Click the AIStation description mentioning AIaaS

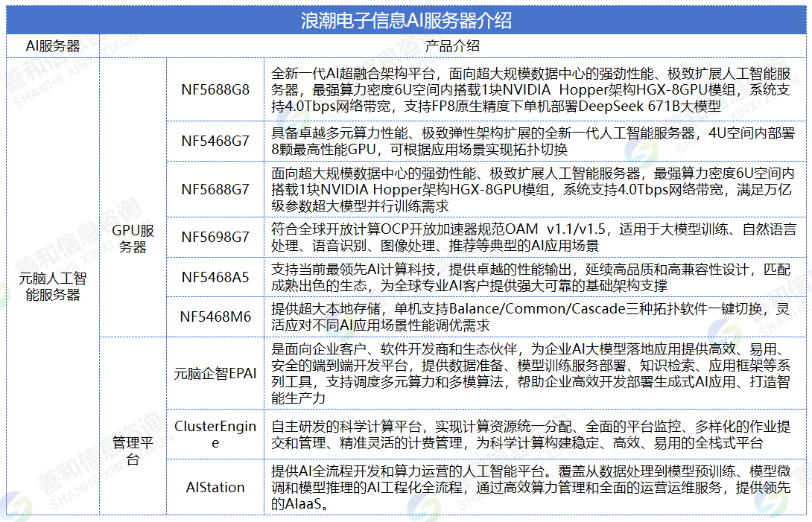coord(532,488)
